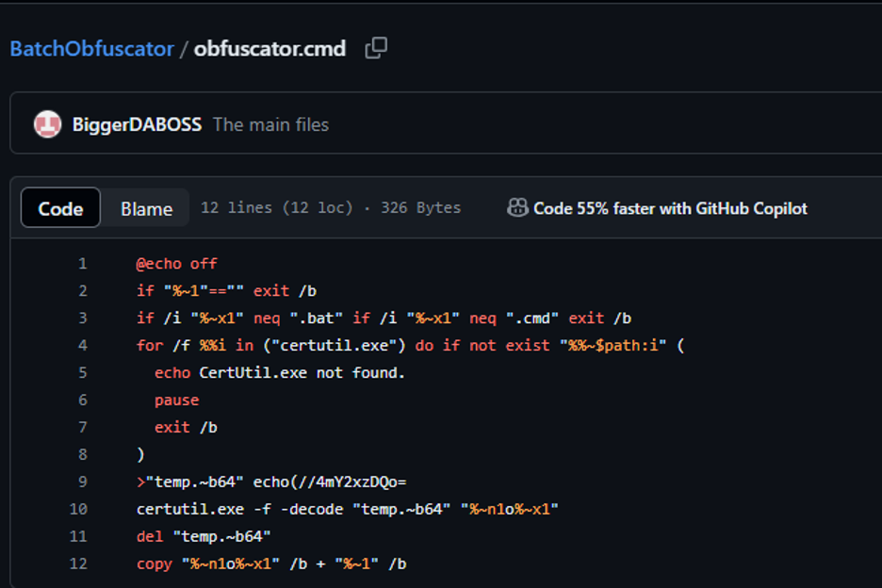Viewport: 882px width, 588px height.
Task: Select the obfuscator.cmd file name heading
Action: click(x=270, y=49)
